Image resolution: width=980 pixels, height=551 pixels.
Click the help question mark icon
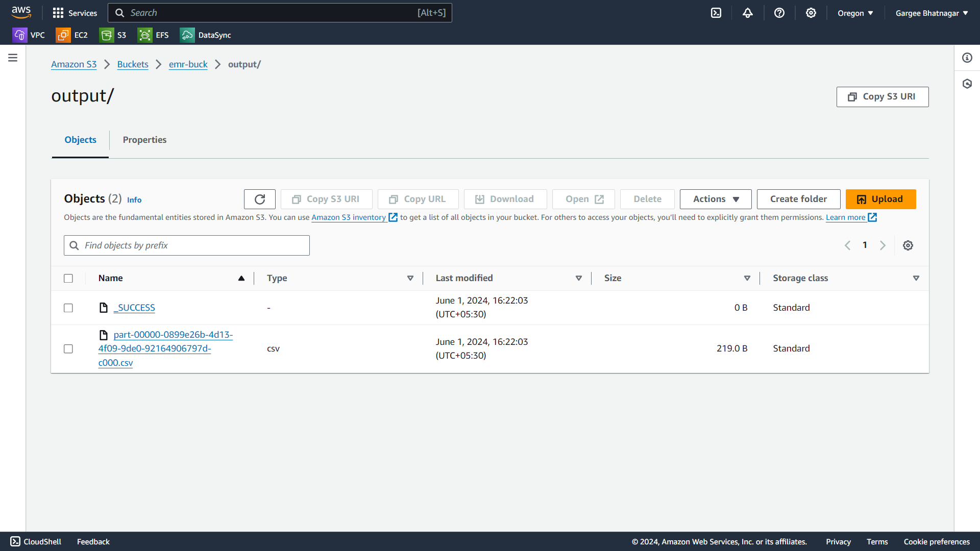[x=779, y=13]
